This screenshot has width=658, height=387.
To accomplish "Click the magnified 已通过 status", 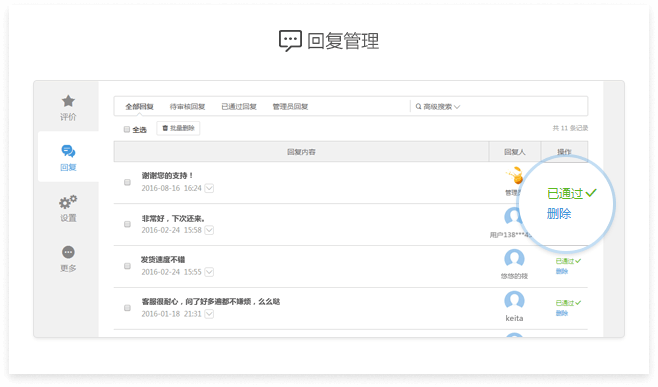I will 572,193.
